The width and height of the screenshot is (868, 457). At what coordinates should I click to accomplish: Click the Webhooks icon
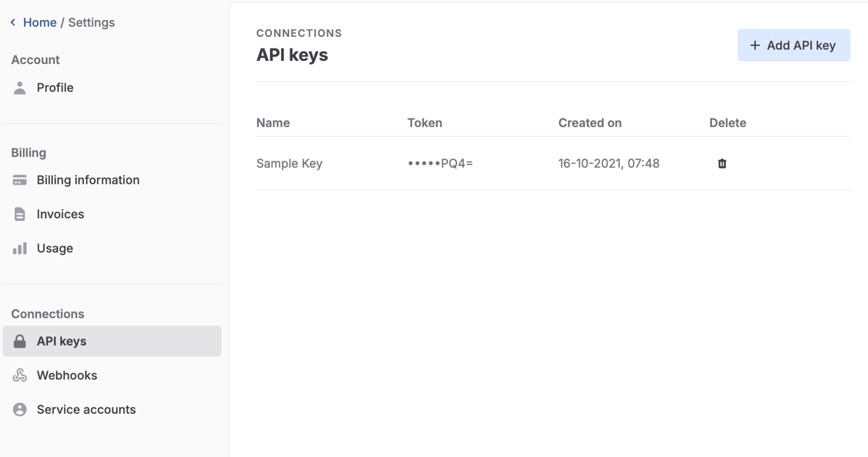20,375
